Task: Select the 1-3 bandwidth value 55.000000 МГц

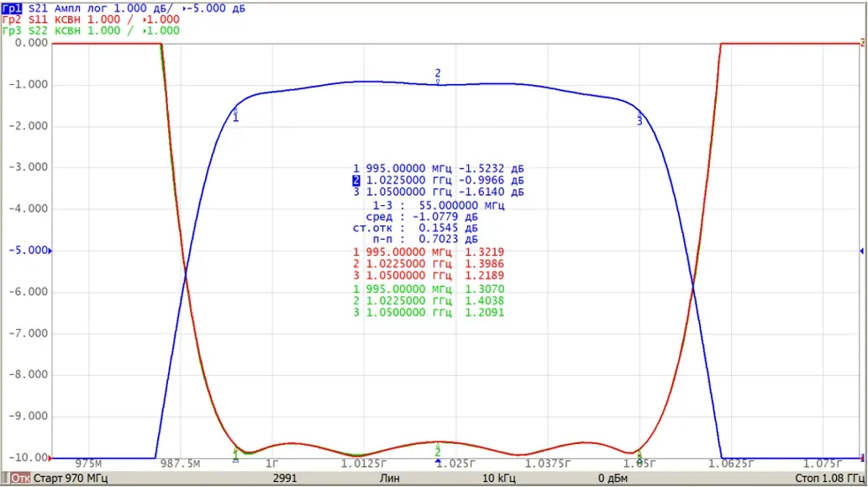Action: pyautogui.click(x=461, y=205)
